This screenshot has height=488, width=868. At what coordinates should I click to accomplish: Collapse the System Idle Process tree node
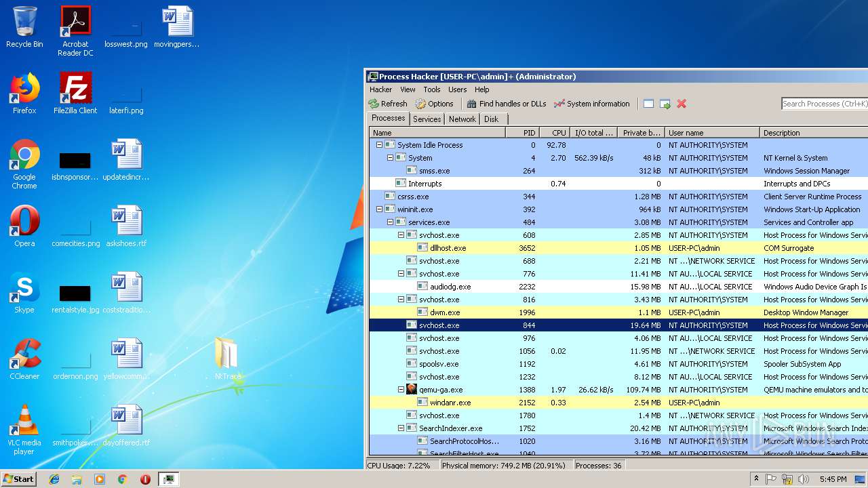point(380,145)
